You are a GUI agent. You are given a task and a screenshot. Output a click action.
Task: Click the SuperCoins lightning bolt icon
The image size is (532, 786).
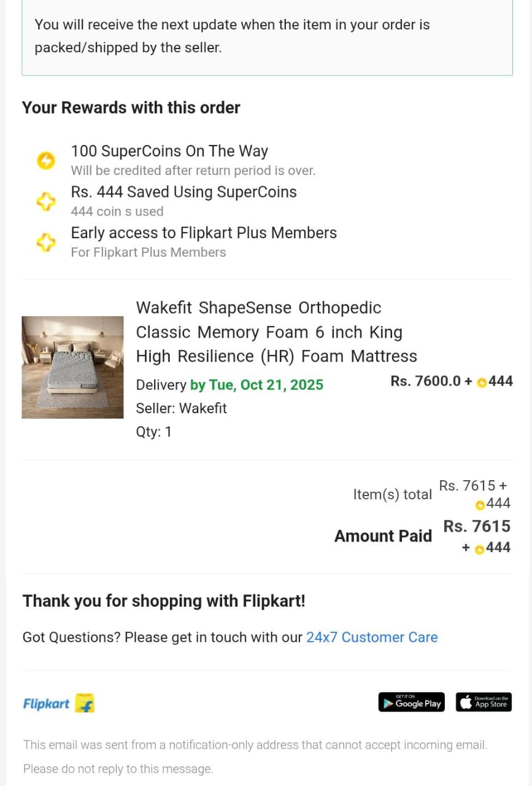(x=45, y=161)
